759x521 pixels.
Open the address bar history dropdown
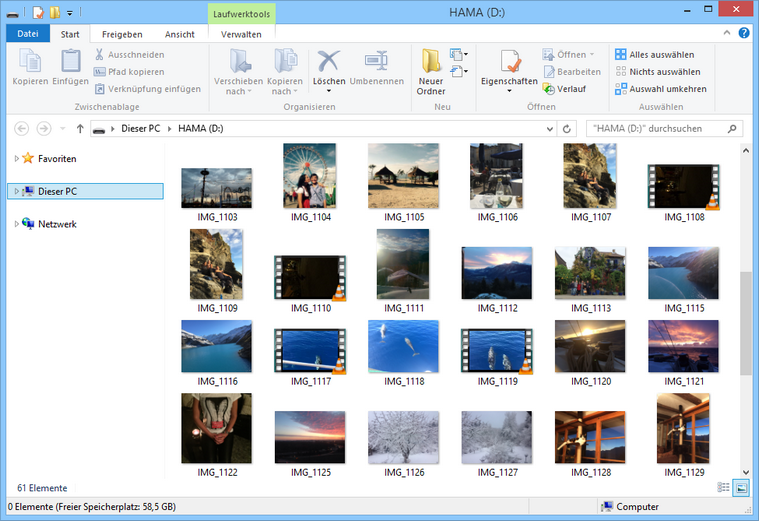550,129
